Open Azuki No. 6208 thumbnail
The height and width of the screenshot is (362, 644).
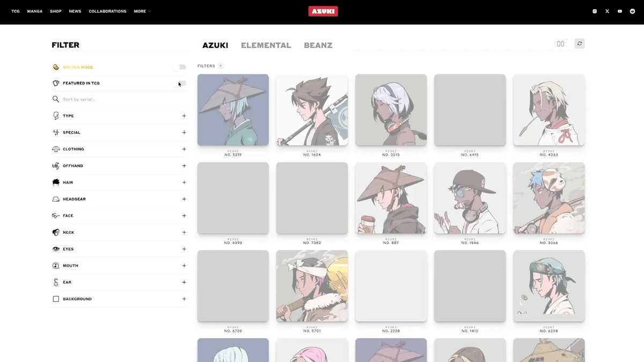(x=548, y=286)
